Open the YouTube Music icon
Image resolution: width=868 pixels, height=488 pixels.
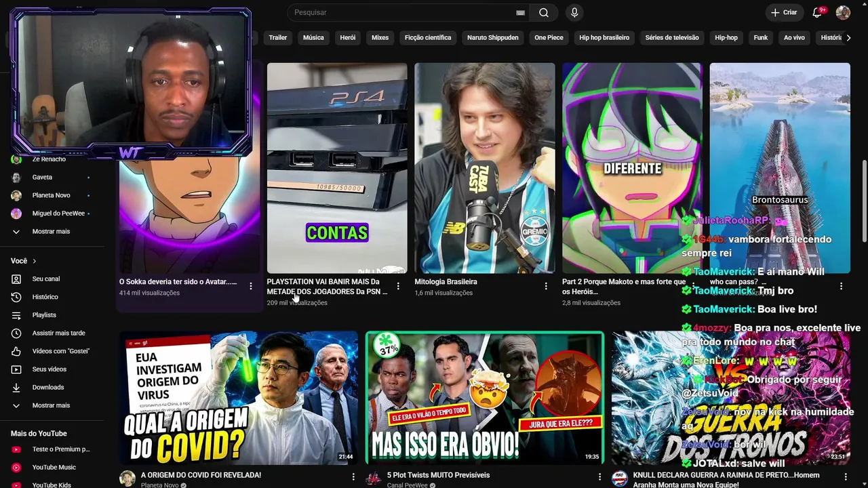(x=16, y=467)
